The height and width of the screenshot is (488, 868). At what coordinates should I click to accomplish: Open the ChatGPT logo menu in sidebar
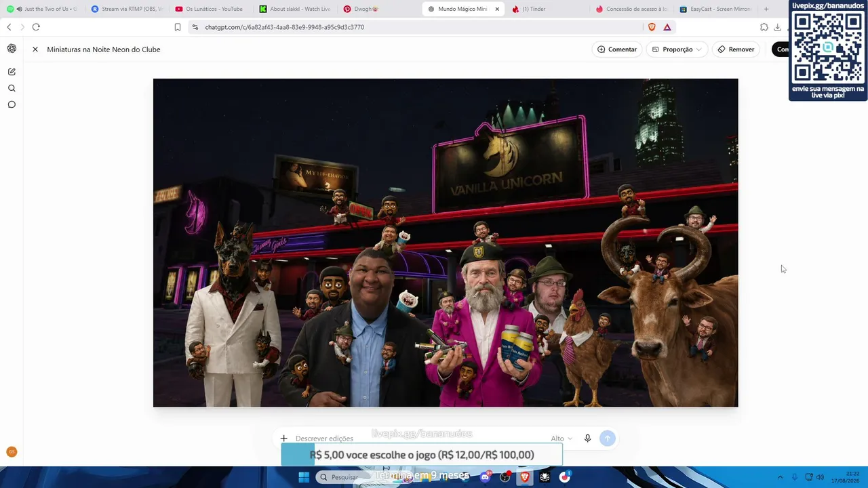point(12,49)
